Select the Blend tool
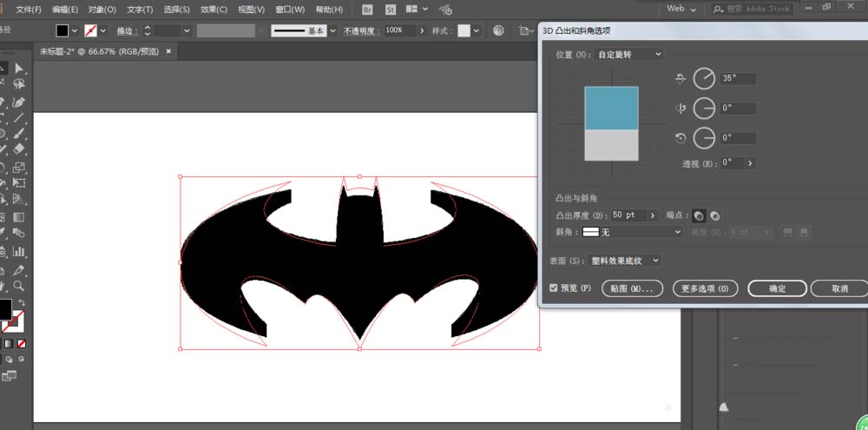This screenshot has width=868, height=430. (x=19, y=233)
